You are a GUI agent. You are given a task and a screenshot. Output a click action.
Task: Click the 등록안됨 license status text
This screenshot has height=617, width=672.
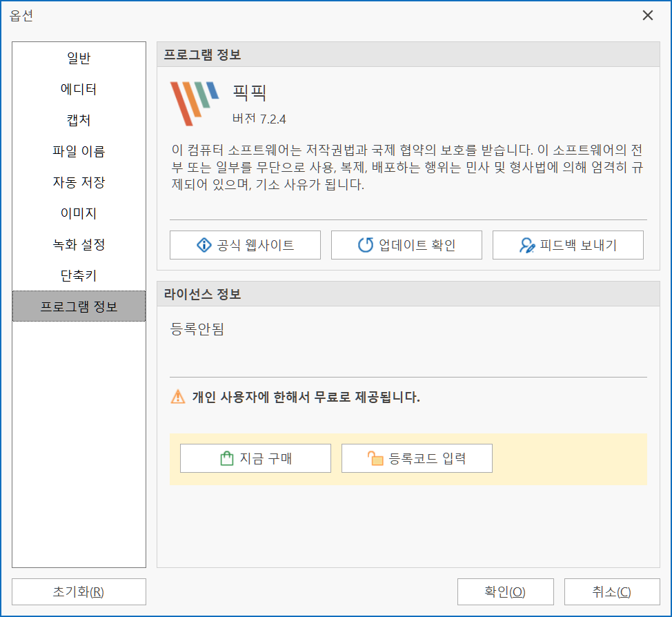click(197, 329)
